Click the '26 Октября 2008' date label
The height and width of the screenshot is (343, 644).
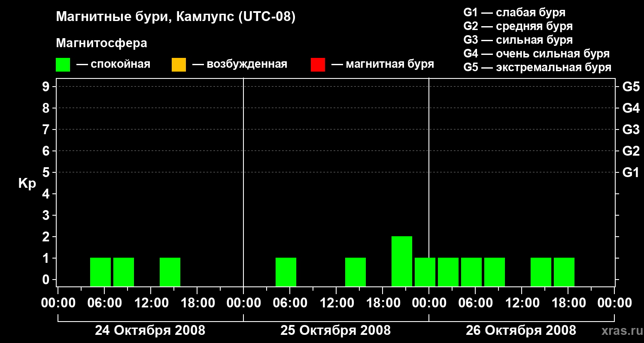[521, 331]
